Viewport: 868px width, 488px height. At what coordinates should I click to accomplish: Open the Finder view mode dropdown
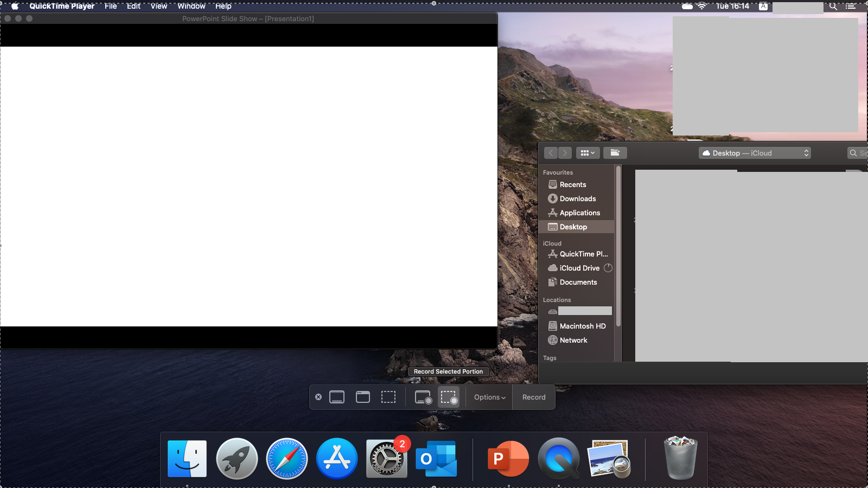click(588, 153)
